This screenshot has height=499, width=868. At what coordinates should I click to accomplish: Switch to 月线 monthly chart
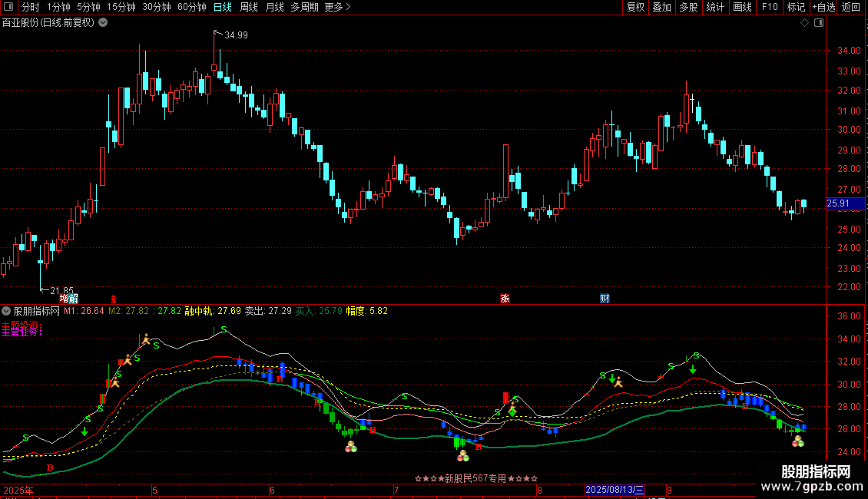(274, 7)
